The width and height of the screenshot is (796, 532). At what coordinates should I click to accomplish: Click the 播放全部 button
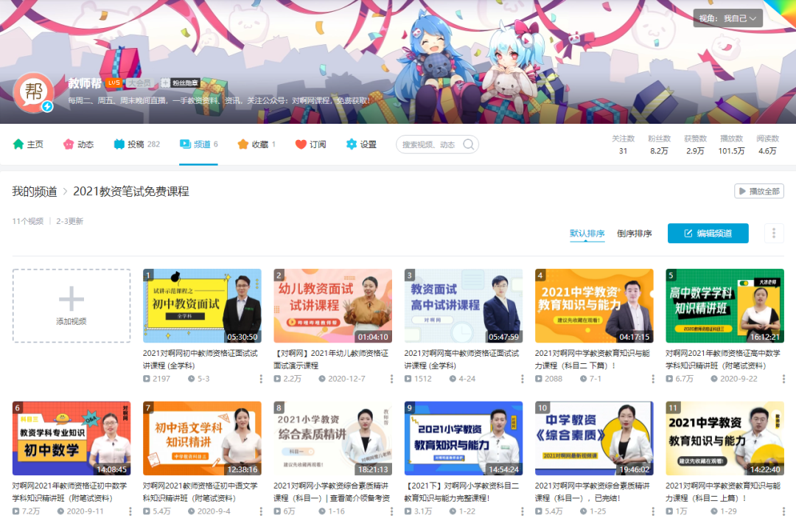[x=758, y=192]
